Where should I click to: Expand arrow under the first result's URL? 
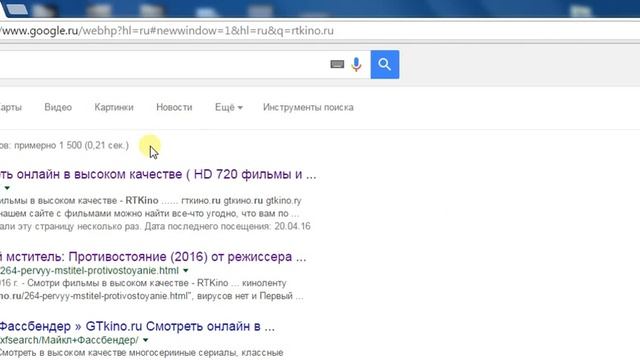pos(7,188)
